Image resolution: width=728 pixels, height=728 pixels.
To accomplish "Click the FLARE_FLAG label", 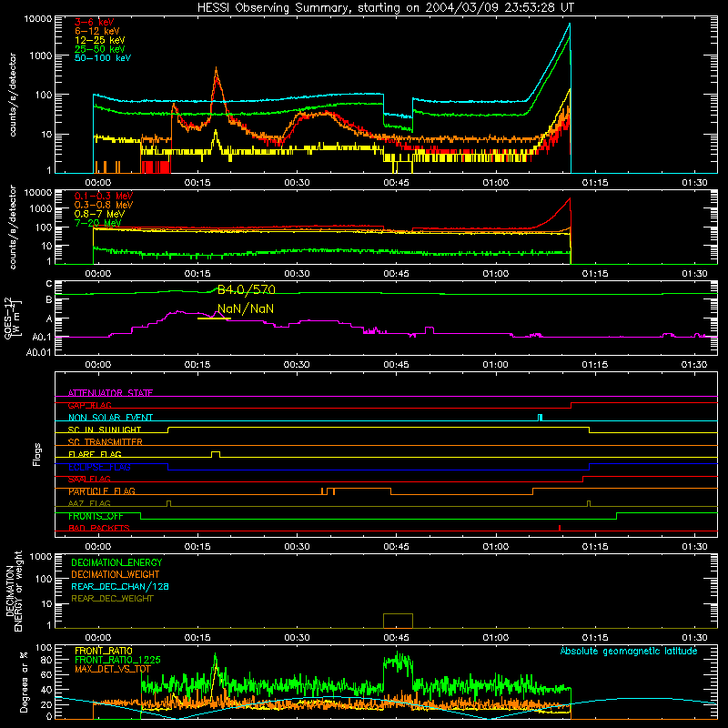I will (95, 454).
